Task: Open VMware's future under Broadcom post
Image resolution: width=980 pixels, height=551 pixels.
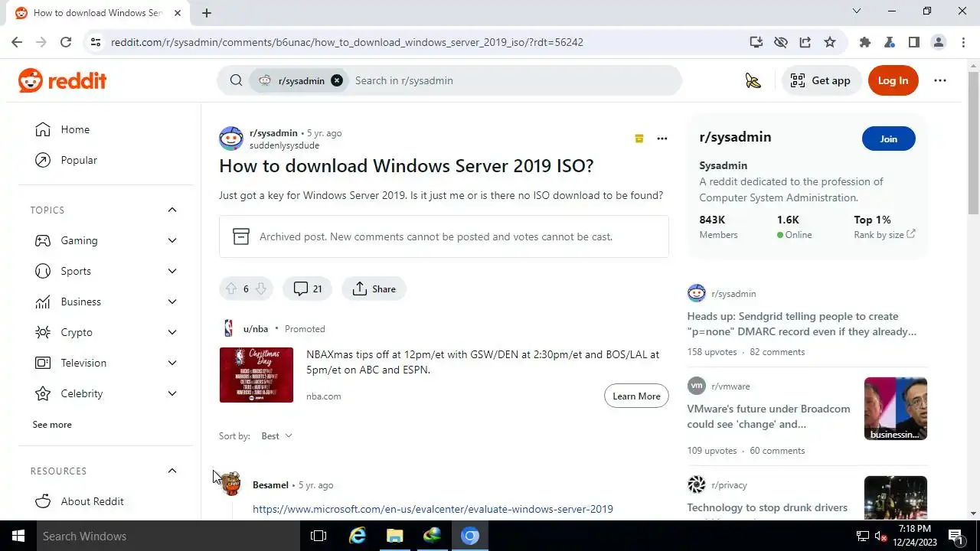Action: [x=769, y=416]
